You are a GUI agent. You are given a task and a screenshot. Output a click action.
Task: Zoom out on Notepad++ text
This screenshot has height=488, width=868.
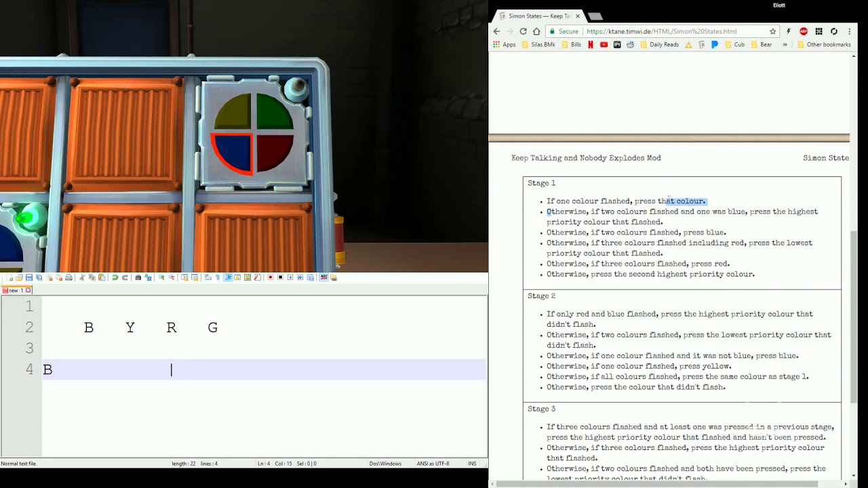(x=172, y=277)
